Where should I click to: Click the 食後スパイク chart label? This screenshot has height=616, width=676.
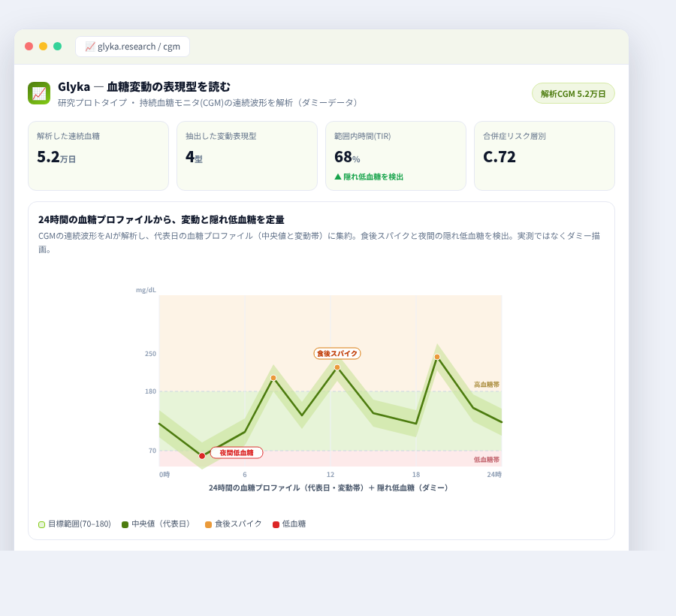[337, 354]
